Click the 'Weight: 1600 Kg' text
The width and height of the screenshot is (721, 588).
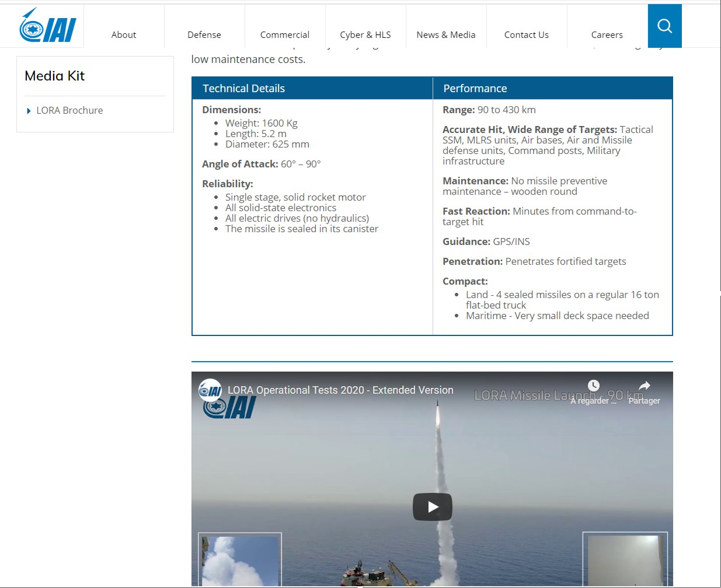pyautogui.click(x=262, y=123)
